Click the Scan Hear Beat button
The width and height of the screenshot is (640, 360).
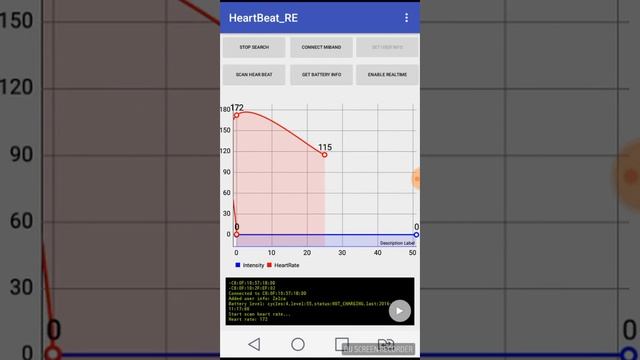click(x=254, y=75)
